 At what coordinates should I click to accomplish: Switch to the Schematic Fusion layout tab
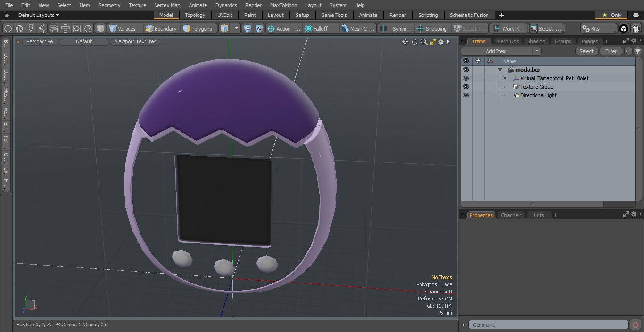pos(469,15)
